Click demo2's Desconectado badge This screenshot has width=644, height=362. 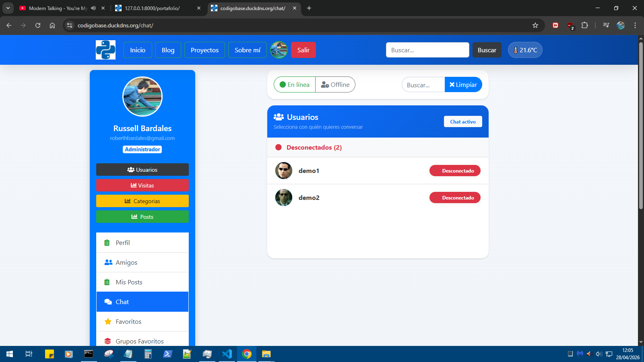pos(455,197)
